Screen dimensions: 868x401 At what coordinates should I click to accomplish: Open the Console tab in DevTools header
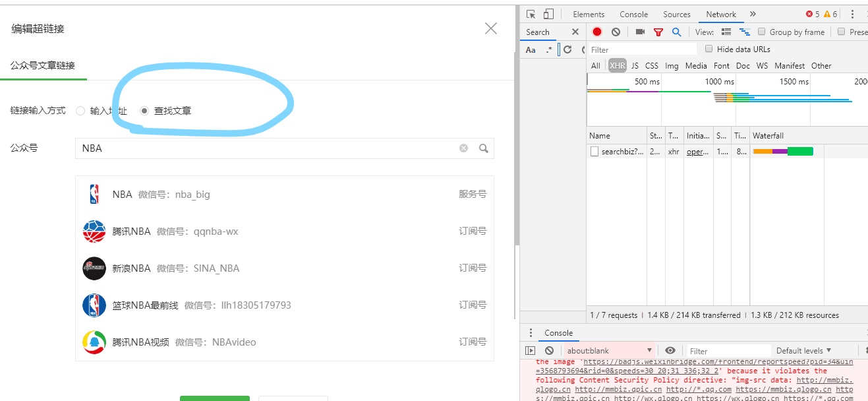point(634,15)
